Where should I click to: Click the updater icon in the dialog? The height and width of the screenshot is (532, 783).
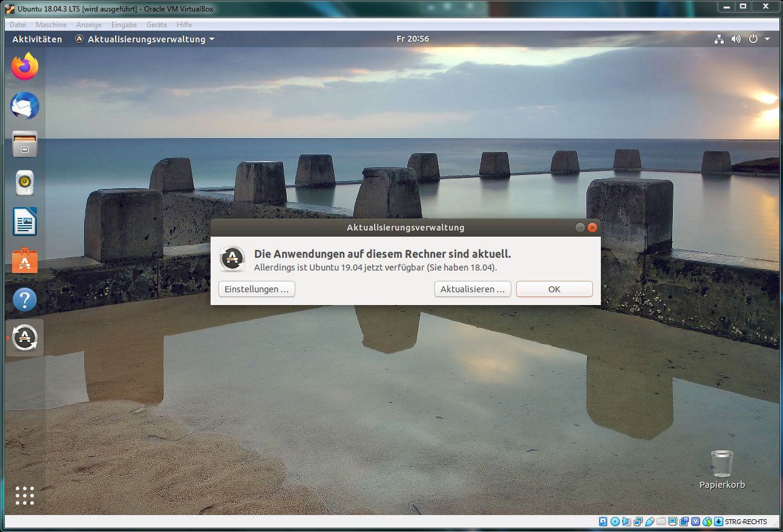(x=232, y=259)
